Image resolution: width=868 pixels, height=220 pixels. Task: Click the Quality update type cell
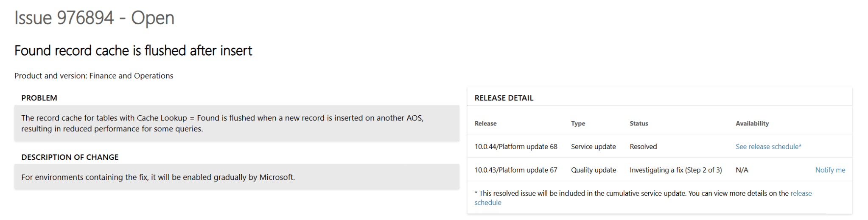click(593, 170)
